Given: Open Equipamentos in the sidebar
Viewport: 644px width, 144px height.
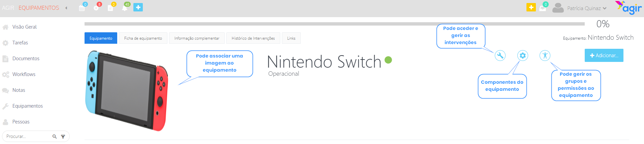Looking at the screenshot, I should tap(28, 106).
